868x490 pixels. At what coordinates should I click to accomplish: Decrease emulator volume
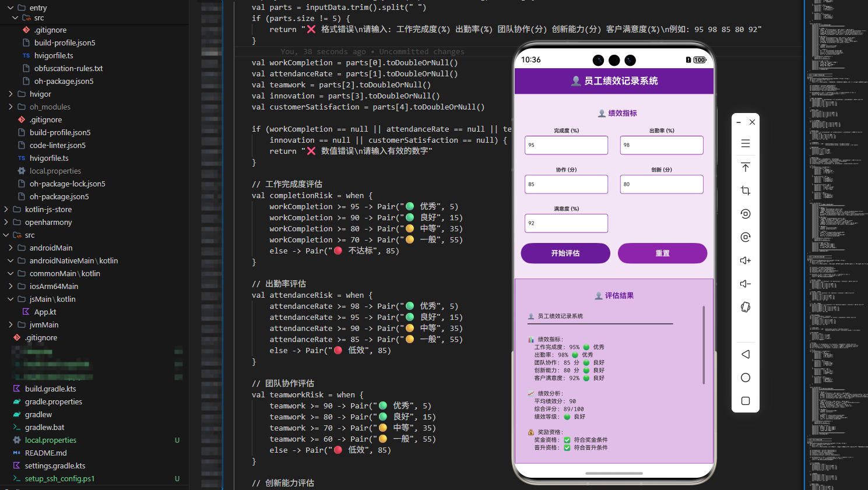coord(745,284)
